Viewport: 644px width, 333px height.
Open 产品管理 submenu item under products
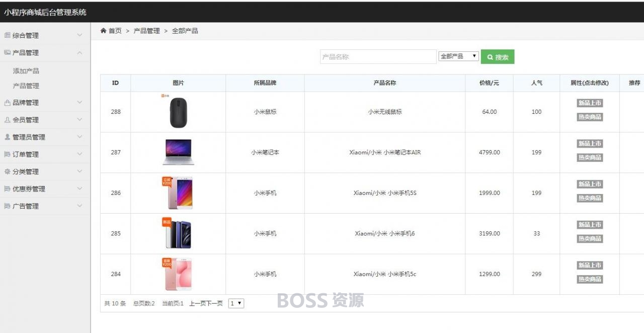[26, 86]
